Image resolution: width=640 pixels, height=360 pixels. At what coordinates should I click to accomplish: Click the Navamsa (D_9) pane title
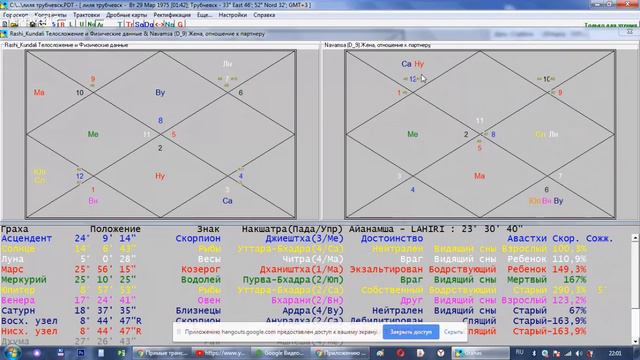click(378, 45)
